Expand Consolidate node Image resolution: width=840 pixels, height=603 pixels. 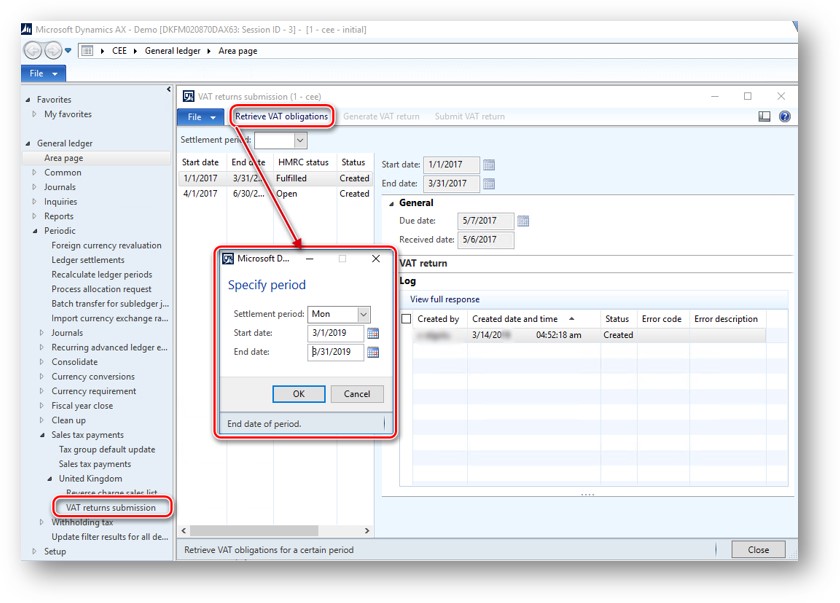(42, 362)
